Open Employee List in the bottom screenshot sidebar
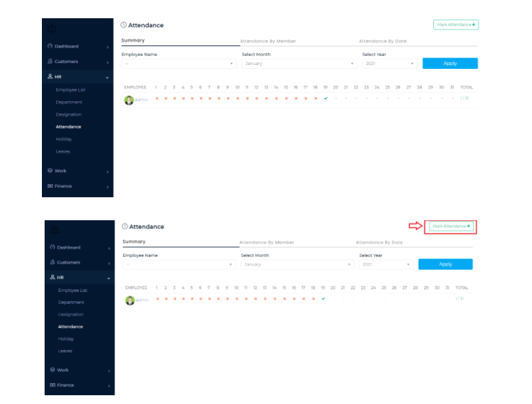The width and height of the screenshot is (532, 404). 72,291
